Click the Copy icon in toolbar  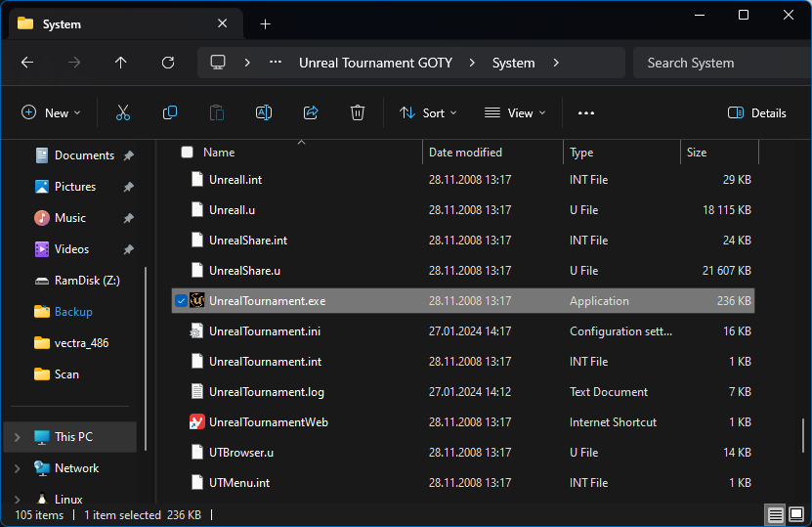pos(170,113)
